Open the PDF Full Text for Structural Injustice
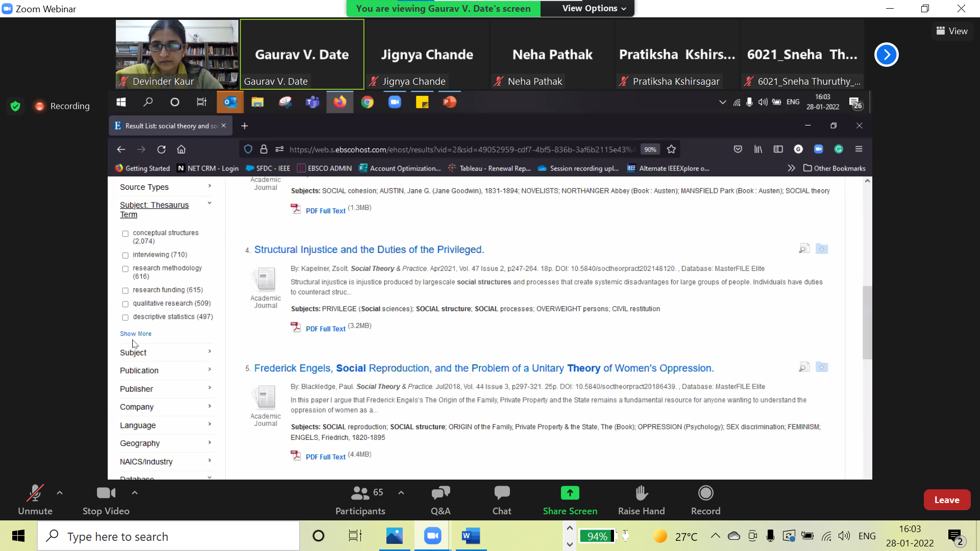980x551 pixels. [325, 329]
